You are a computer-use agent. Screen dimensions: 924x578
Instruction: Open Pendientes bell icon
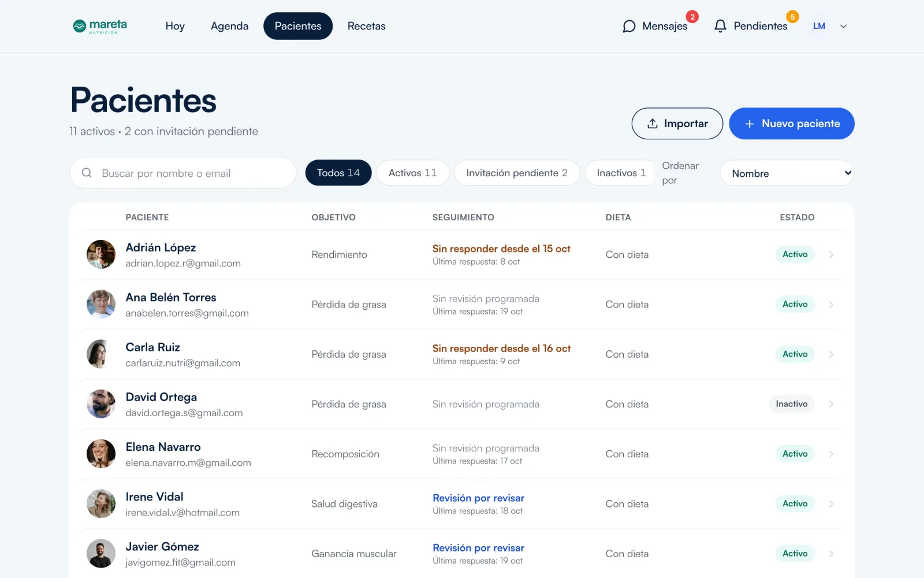coord(720,26)
